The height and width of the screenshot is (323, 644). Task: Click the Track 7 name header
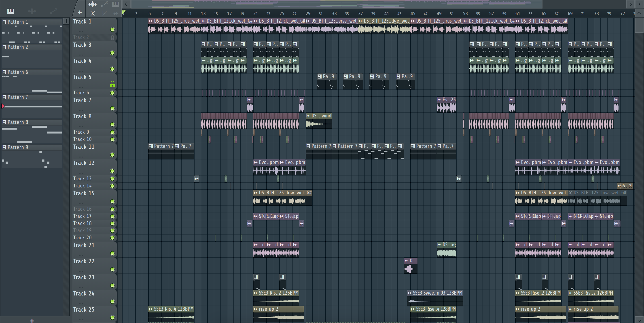(x=82, y=100)
